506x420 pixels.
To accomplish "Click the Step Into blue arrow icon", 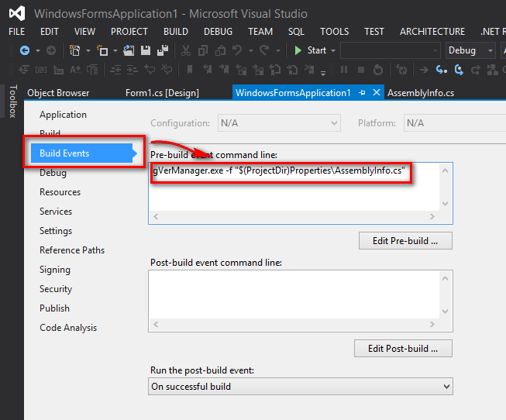I will 442,70.
